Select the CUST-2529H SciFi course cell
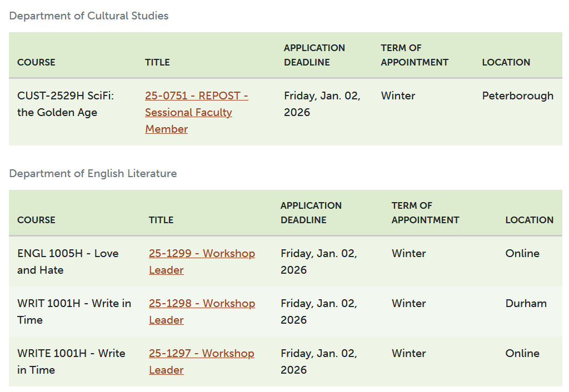Image resolution: width=569 pixels, height=392 pixels. coord(65,104)
